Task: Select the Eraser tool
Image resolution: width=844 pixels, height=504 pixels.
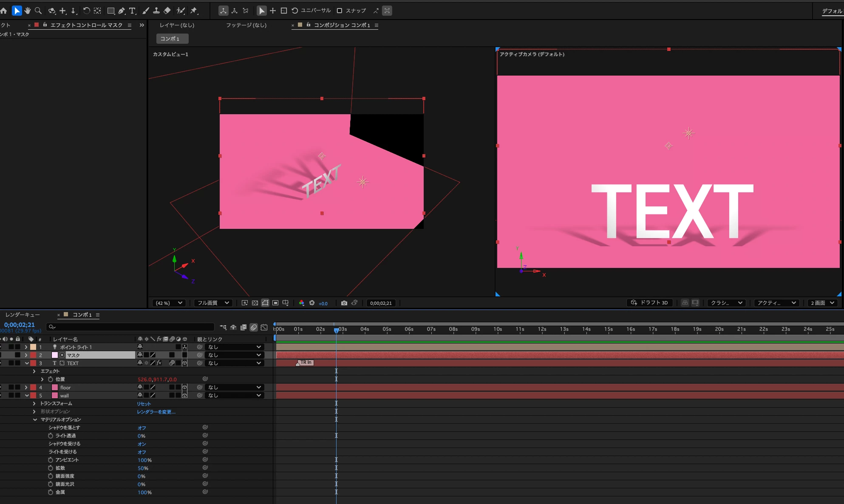Action: click(x=167, y=11)
